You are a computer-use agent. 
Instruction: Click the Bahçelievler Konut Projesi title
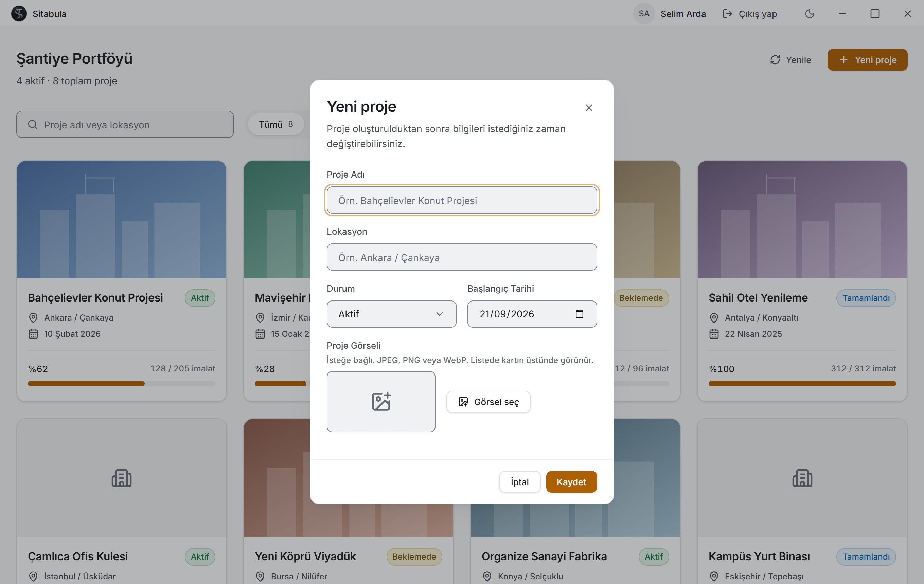[x=95, y=298]
